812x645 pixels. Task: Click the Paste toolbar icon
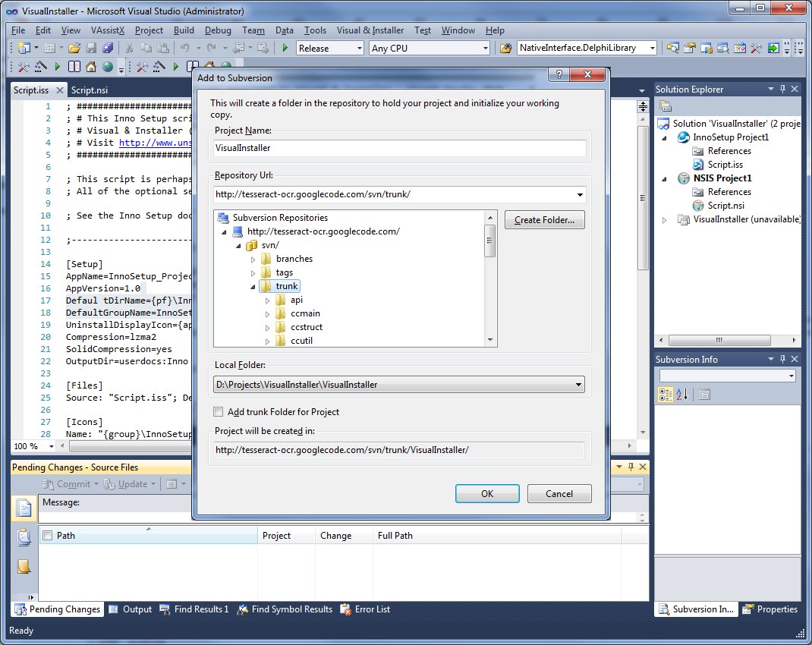[x=163, y=48]
